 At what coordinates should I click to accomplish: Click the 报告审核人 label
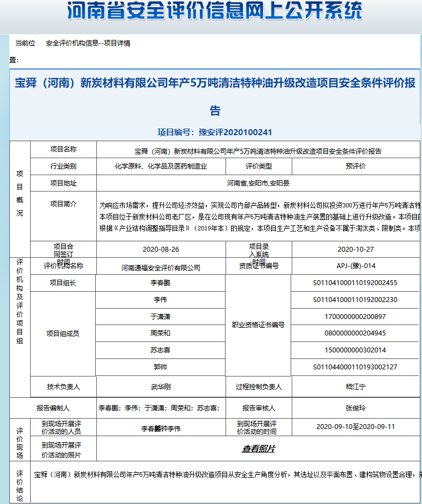[x=259, y=408]
